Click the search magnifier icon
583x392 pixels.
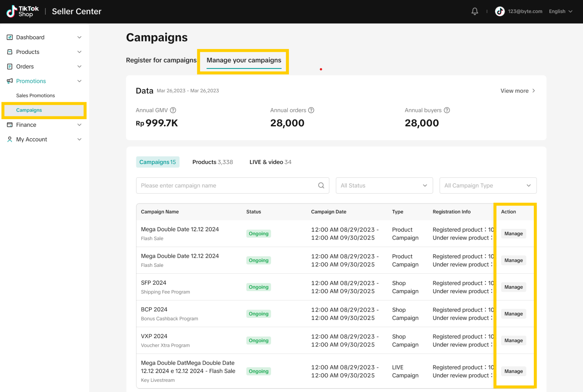coord(321,185)
